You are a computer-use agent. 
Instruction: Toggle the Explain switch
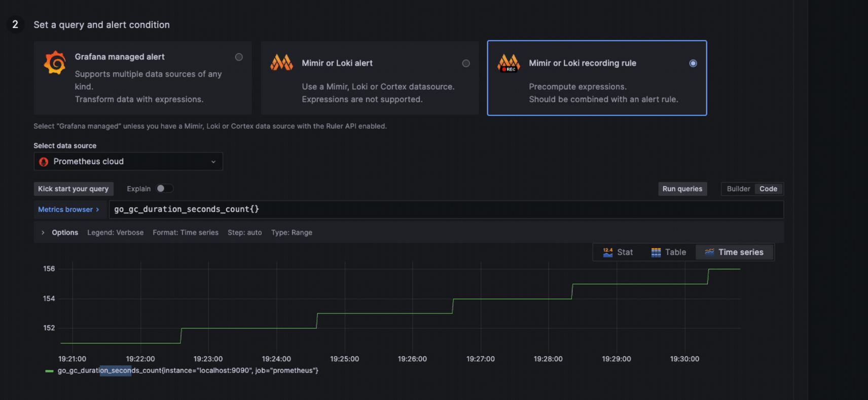[164, 189]
